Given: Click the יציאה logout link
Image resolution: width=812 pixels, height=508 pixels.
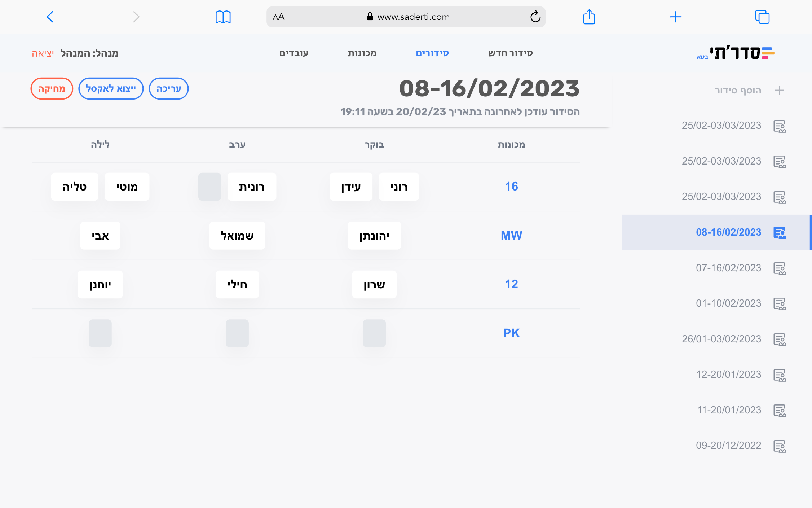Looking at the screenshot, I should (43, 53).
